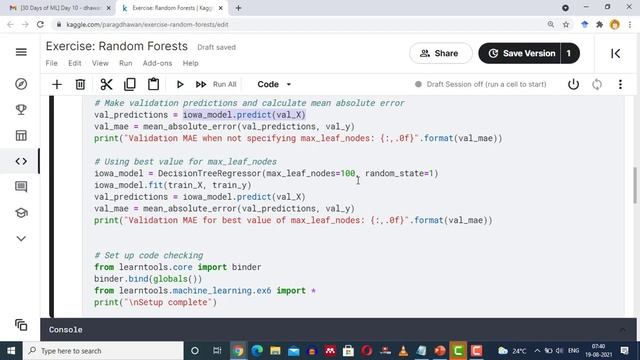Screen dimensions: 640x360
Task: Click the Share button
Action: 440,53
